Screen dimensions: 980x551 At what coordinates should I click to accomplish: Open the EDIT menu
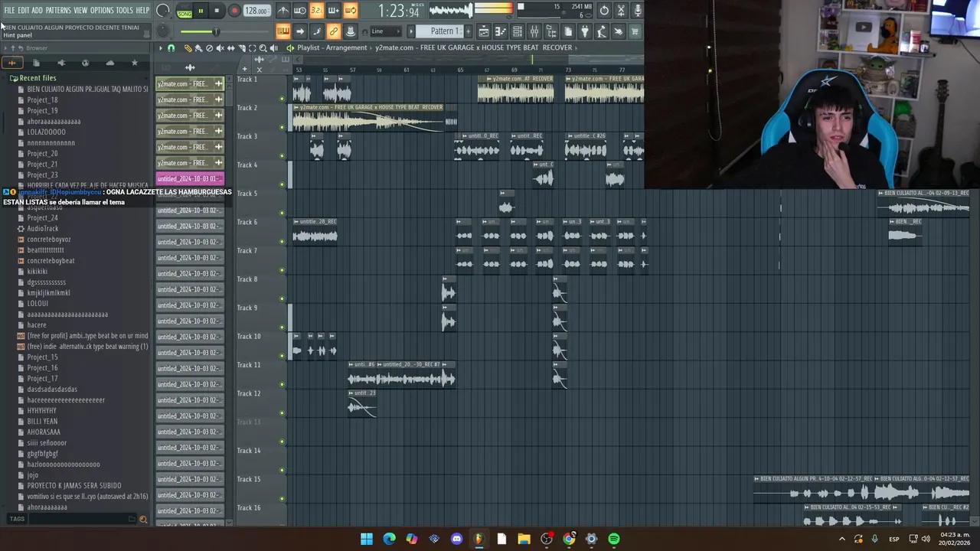click(x=24, y=10)
